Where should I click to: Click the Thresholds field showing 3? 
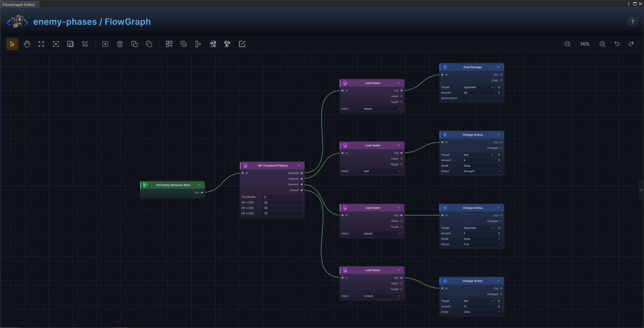point(282,197)
